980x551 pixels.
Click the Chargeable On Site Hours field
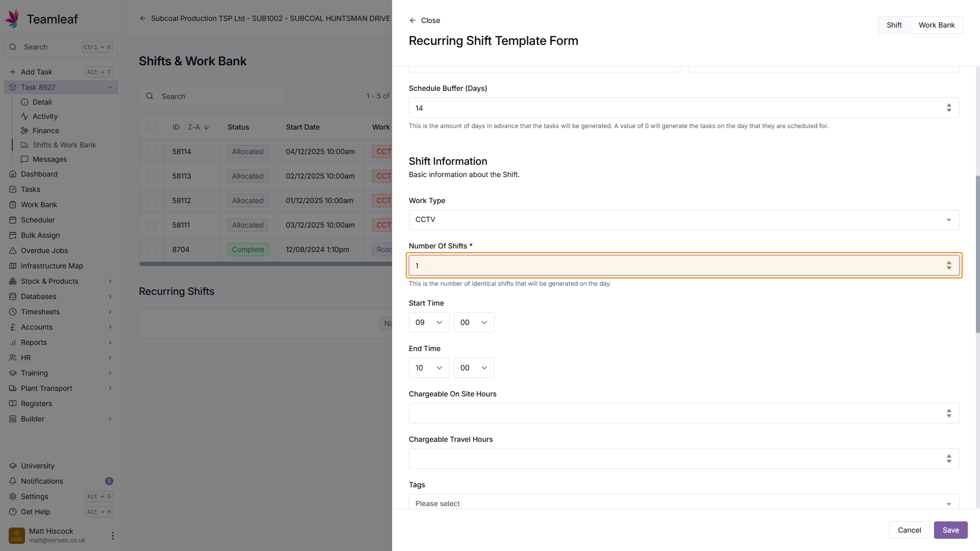pos(676,413)
